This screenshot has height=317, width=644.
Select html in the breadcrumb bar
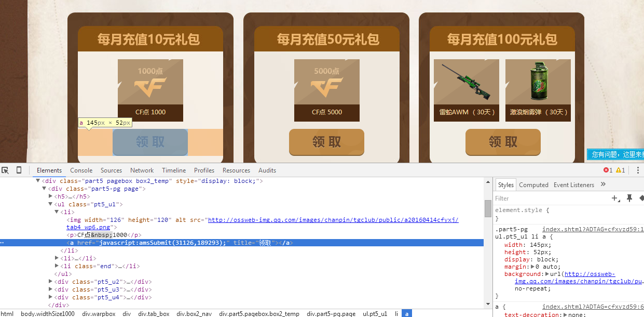[7, 313]
